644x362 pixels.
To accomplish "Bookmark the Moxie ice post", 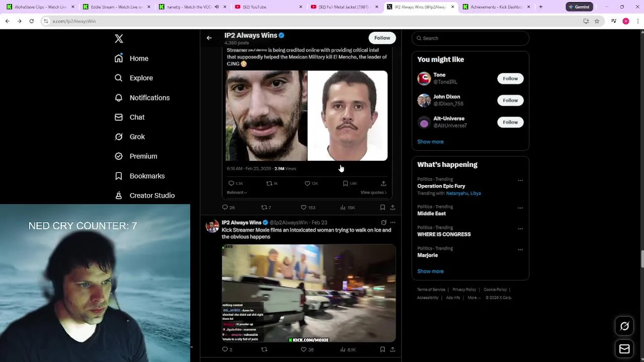I will click(382, 349).
